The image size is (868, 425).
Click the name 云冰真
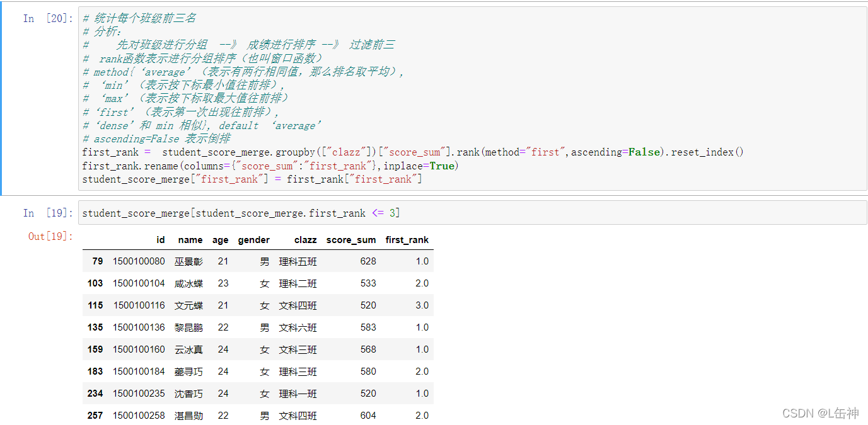point(189,349)
